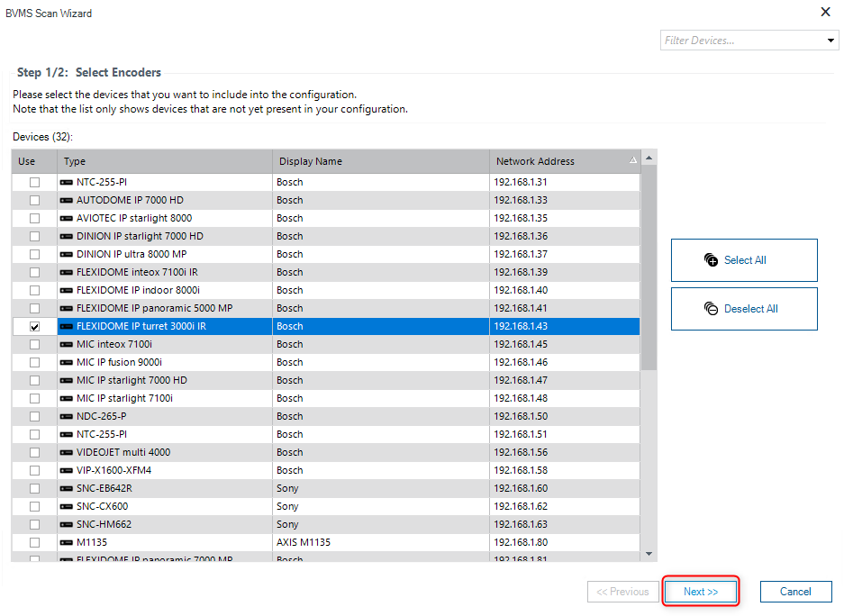Click the scroll up arrow of the device list
Image resolution: width=844 pixels, height=616 pixels.
coord(649,159)
